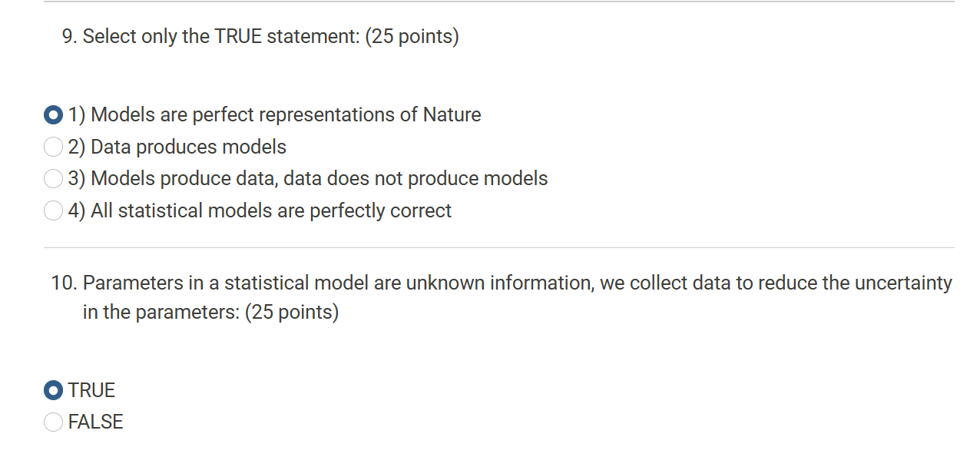The width and height of the screenshot is (980, 457).
Task: Click the divider line above question 9
Action: click(499, 2)
